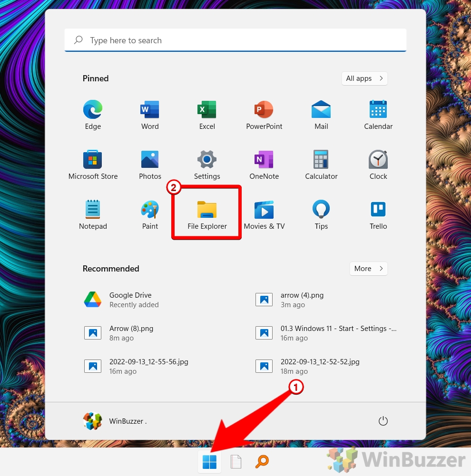Viewport: 471px width, 476px height.
Task: Launch Trello from pinned apps
Action: pyautogui.click(x=378, y=214)
